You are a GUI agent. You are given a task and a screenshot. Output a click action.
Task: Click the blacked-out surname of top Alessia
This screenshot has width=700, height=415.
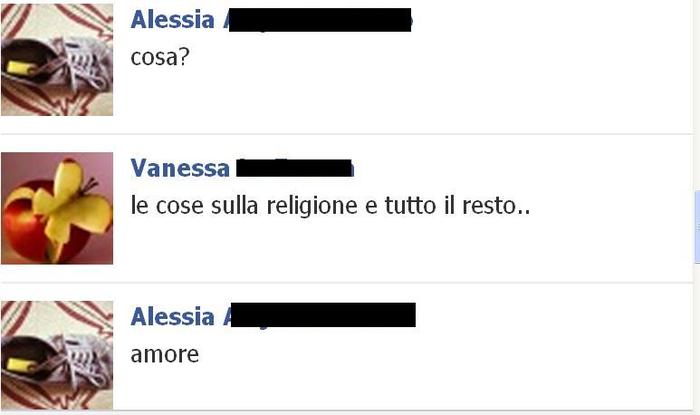coord(320,20)
